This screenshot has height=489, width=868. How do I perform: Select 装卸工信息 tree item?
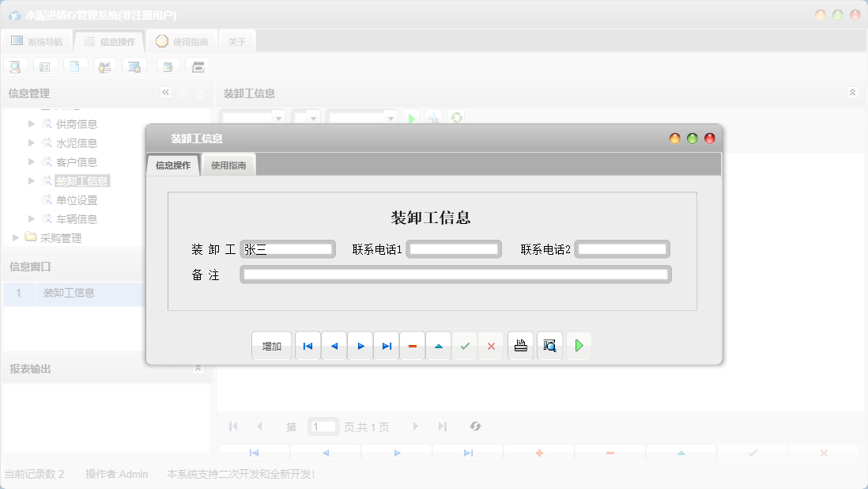(x=82, y=181)
